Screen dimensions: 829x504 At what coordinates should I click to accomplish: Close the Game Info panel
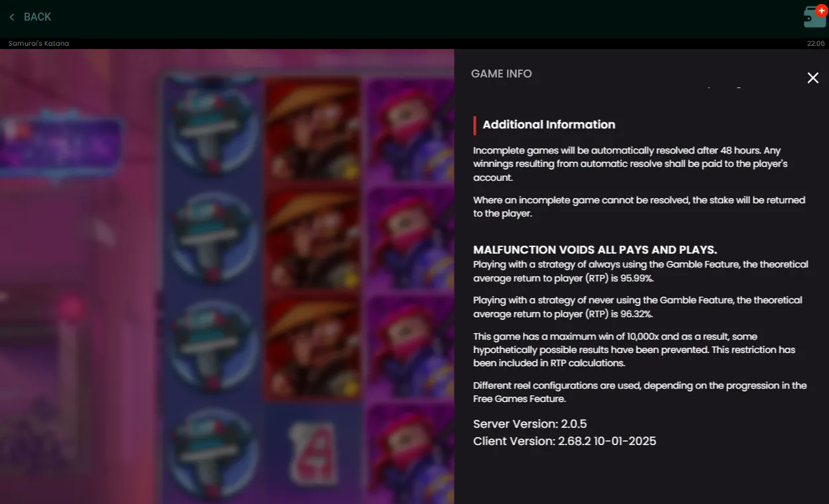812,78
